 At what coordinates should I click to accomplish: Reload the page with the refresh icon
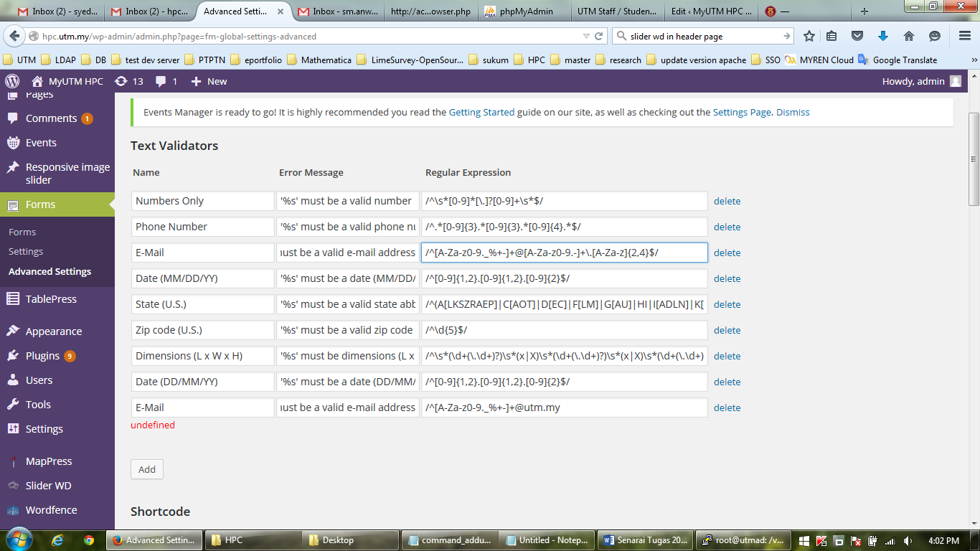[598, 36]
